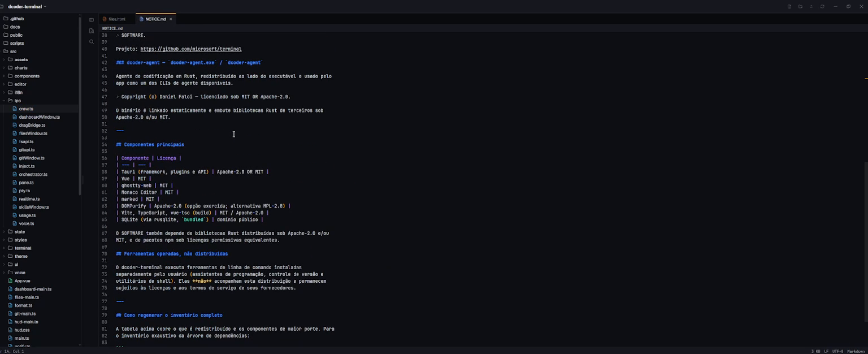
Task: Click the magnifier search icon
Action: [x=92, y=42]
